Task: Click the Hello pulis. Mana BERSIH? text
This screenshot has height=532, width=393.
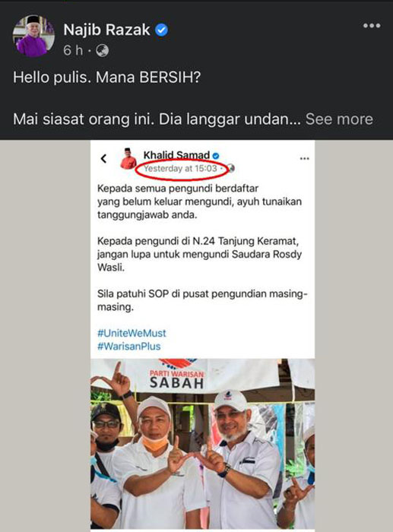Action: 107,77
